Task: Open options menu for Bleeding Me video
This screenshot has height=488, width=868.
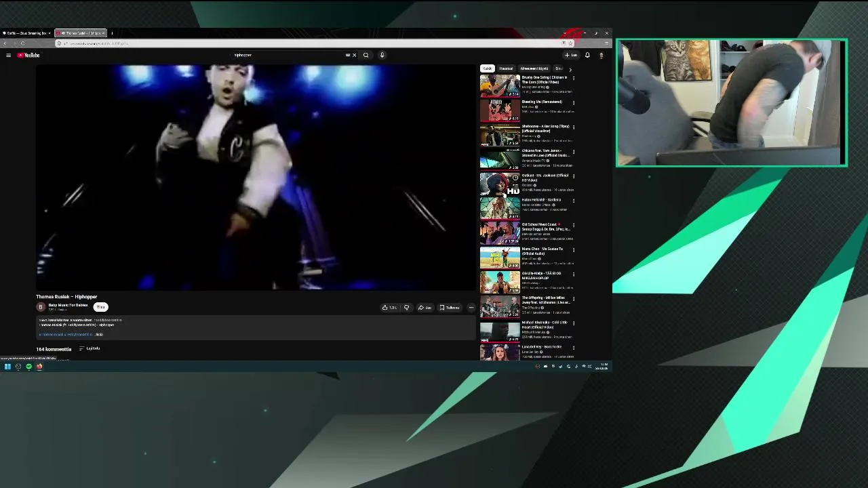Action: tap(574, 103)
